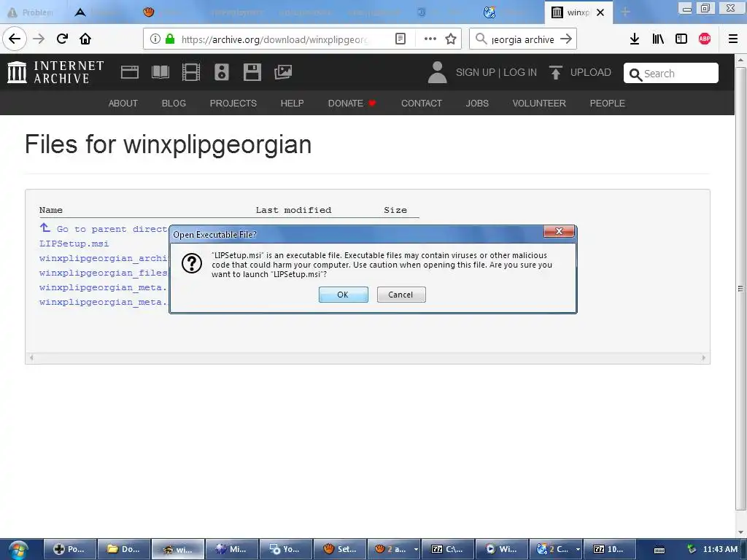Click the scroll-left arrow on the file list's horizontal scrollbar
The image size is (747, 560).
point(31,357)
